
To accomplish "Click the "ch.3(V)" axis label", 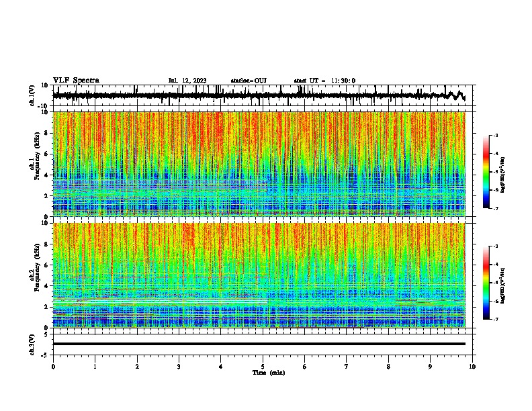I will [x=32, y=345].
